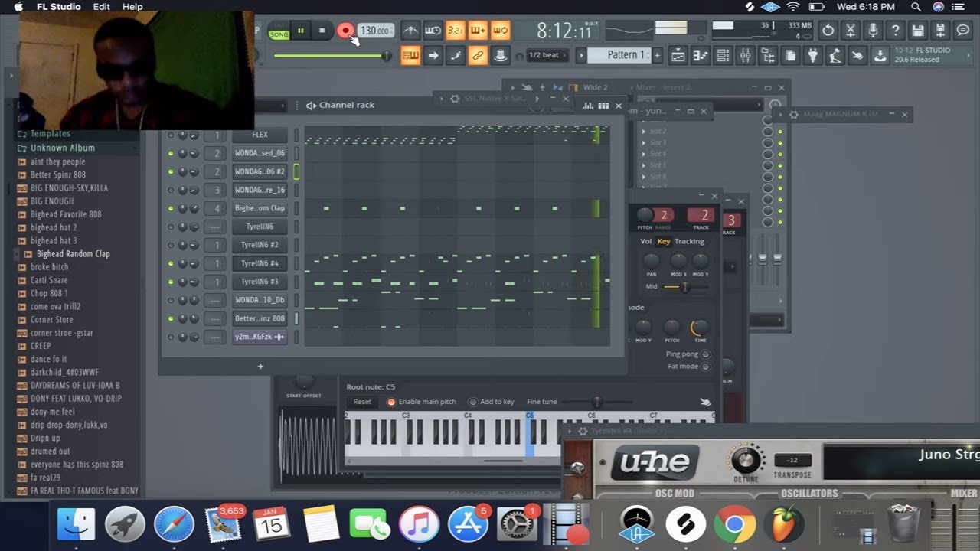Toggle mute LED for TyrellN6 #4 channel

171,263
